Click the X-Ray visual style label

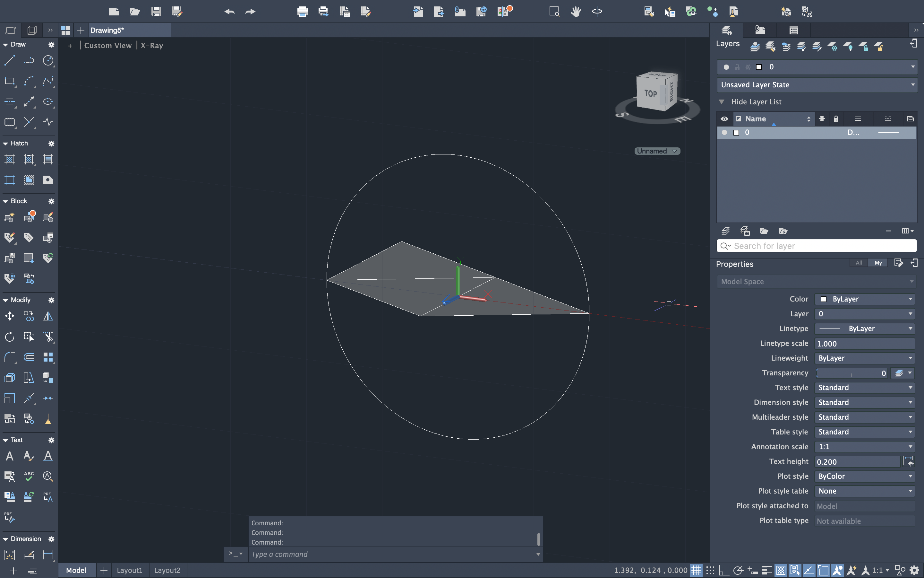pyautogui.click(x=152, y=46)
